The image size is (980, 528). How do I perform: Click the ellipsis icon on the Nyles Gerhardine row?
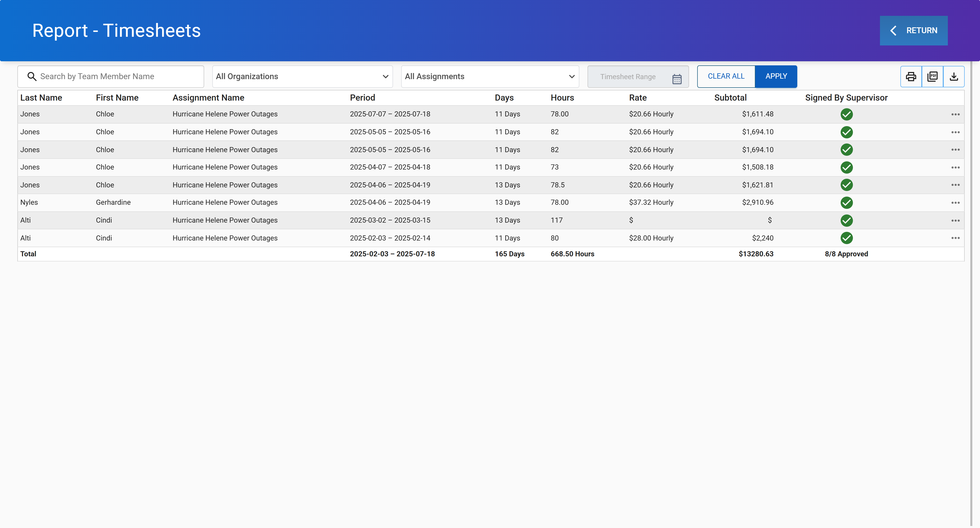[956, 202]
